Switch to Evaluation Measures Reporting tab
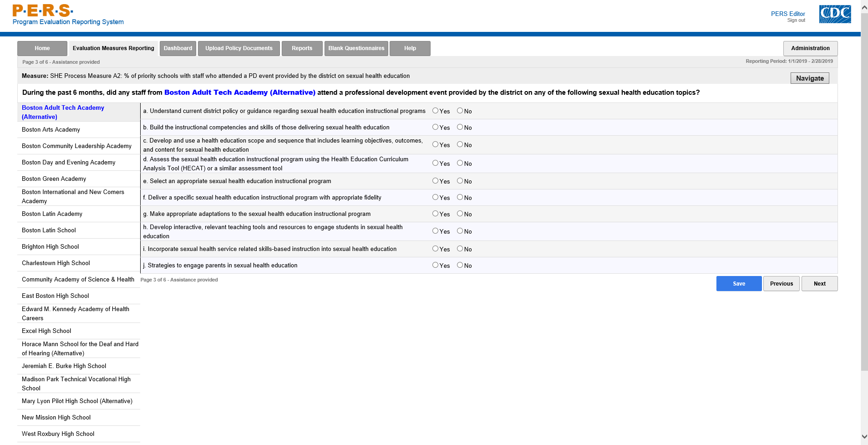 tap(113, 48)
